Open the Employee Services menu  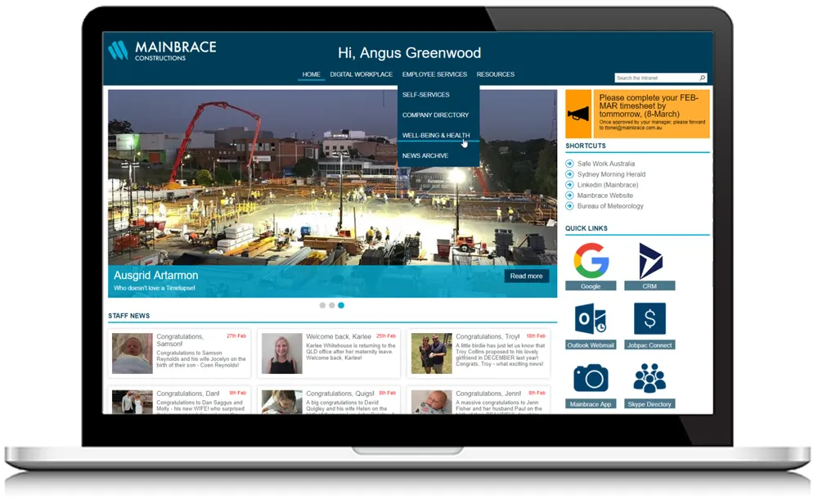[x=434, y=74]
